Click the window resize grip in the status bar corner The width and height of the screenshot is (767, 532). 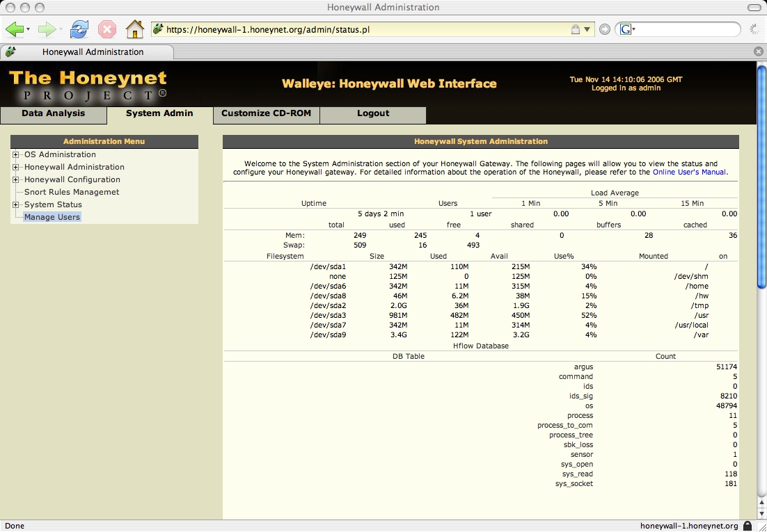click(x=761, y=526)
